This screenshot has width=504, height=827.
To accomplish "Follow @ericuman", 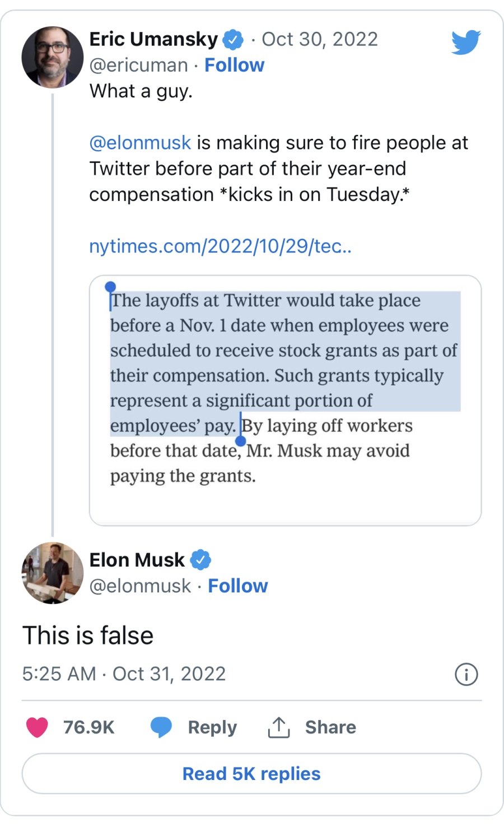I will pyautogui.click(x=234, y=66).
